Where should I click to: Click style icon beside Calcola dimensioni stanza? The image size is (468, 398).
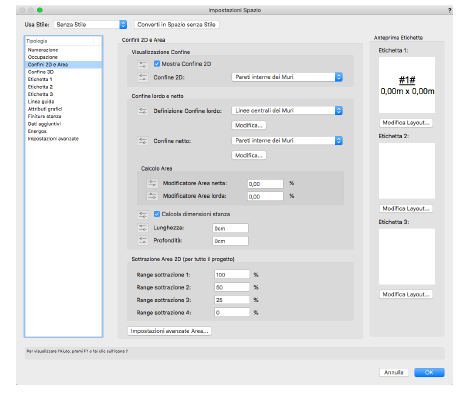143,214
